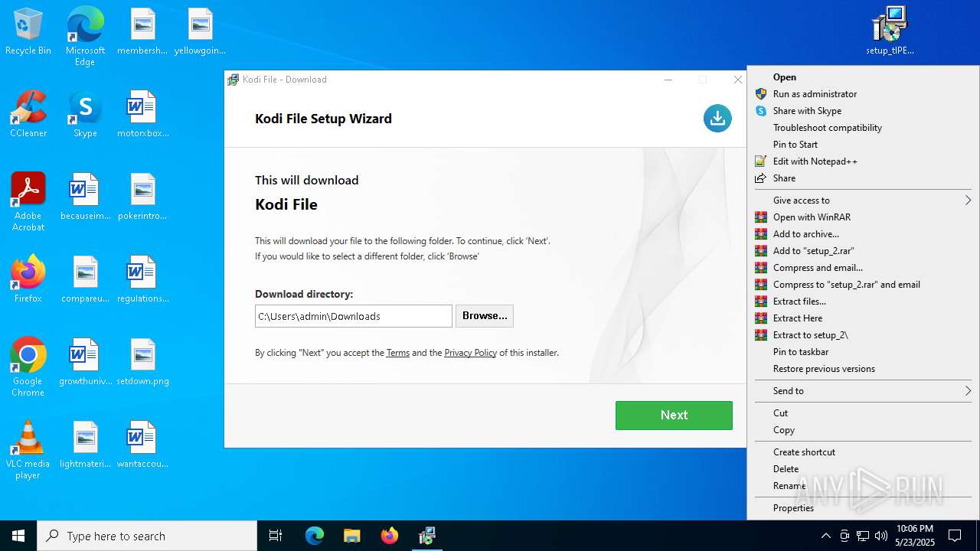Expand the Give access to submenu
This screenshot has width=980, height=551.
tap(863, 201)
